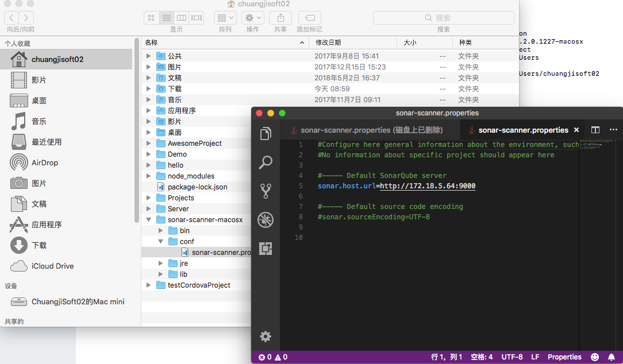Open the Source Control icon
623x364 pixels.
click(266, 191)
